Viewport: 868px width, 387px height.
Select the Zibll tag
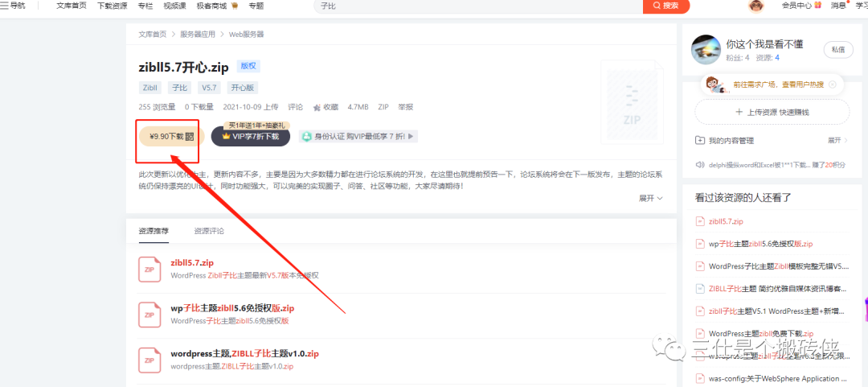coord(150,88)
